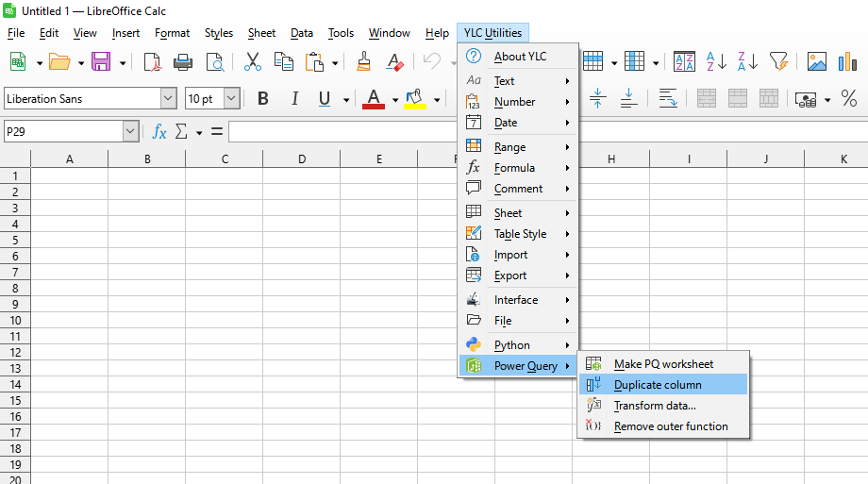
Task: Open the underline style dropdown arrow
Action: pos(346,100)
